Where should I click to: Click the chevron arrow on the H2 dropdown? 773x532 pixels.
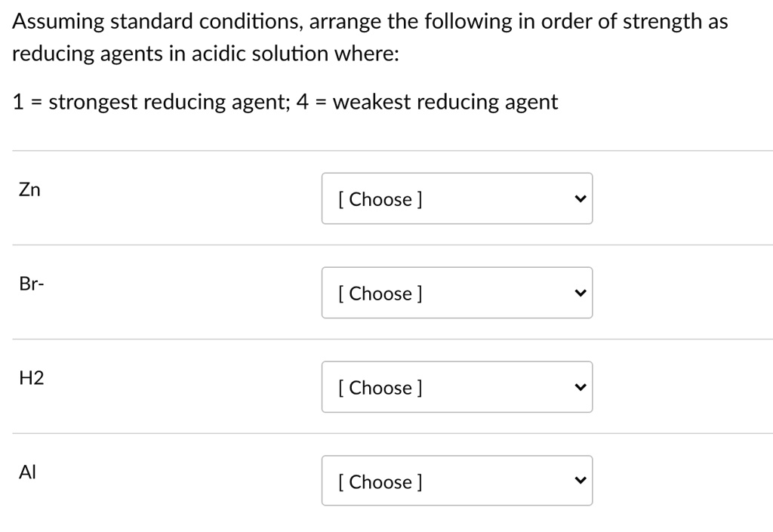point(579,386)
